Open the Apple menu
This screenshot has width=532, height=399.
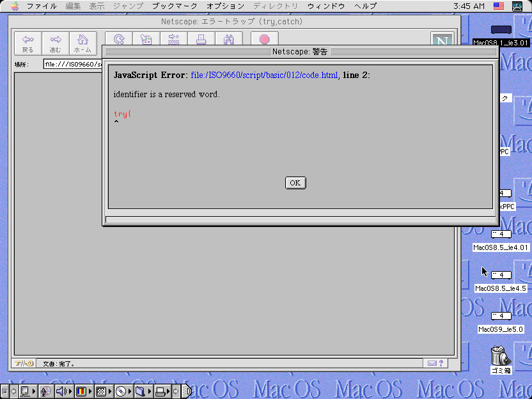[15, 6]
